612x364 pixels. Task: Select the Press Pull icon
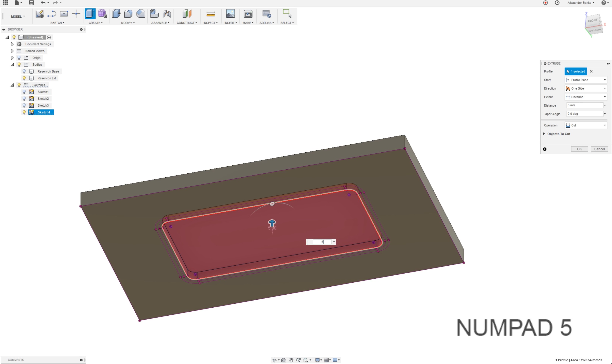[116, 14]
